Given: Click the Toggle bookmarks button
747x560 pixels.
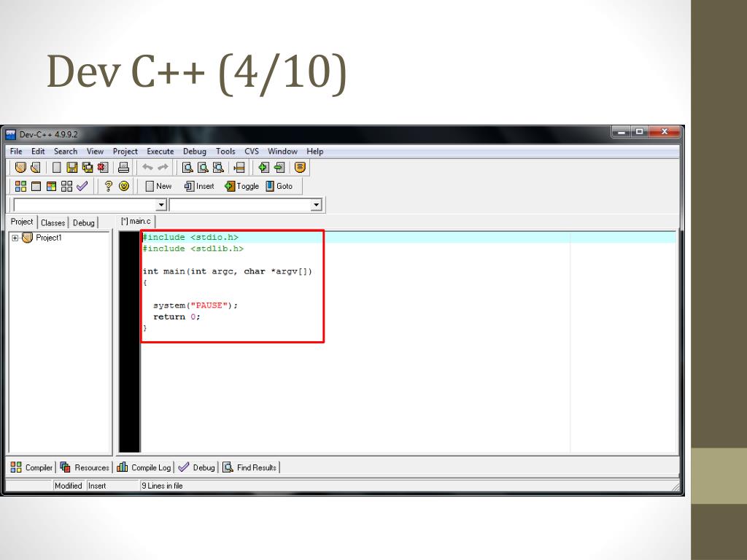Looking at the screenshot, I should [241, 186].
